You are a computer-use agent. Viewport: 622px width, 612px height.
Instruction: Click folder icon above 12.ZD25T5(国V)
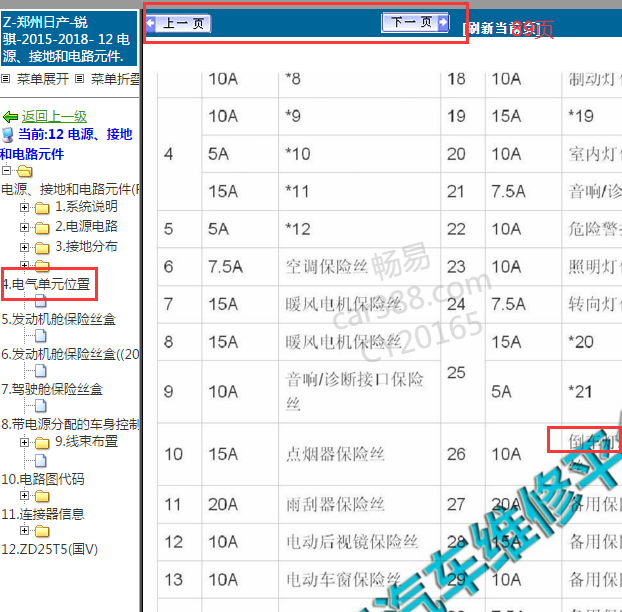click(x=42, y=531)
